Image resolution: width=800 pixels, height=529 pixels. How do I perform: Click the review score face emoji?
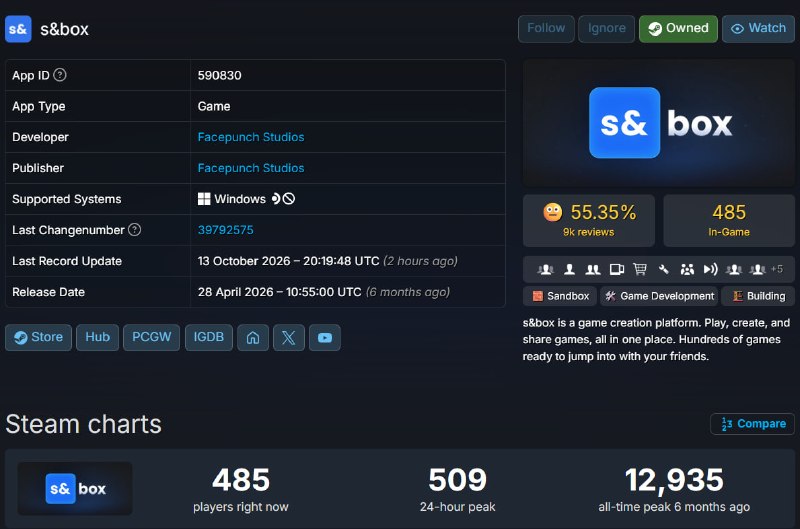[x=553, y=212]
